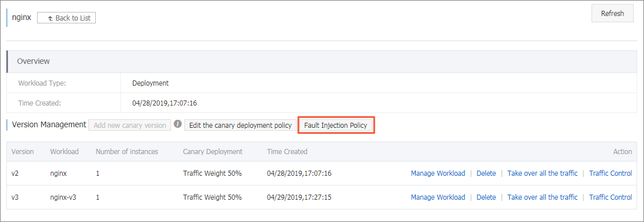Open Manage Workload for nginx-v3
644x222 pixels.
point(438,197)
